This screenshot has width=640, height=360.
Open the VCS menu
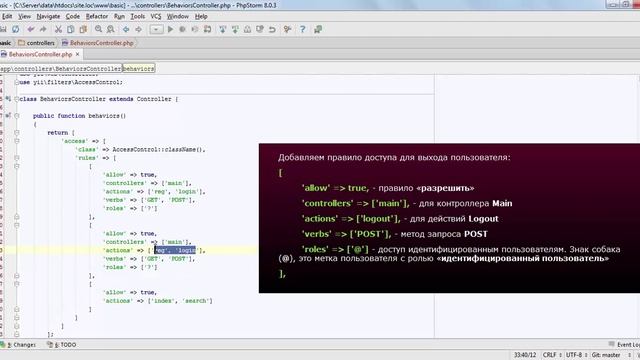[156, 16]
